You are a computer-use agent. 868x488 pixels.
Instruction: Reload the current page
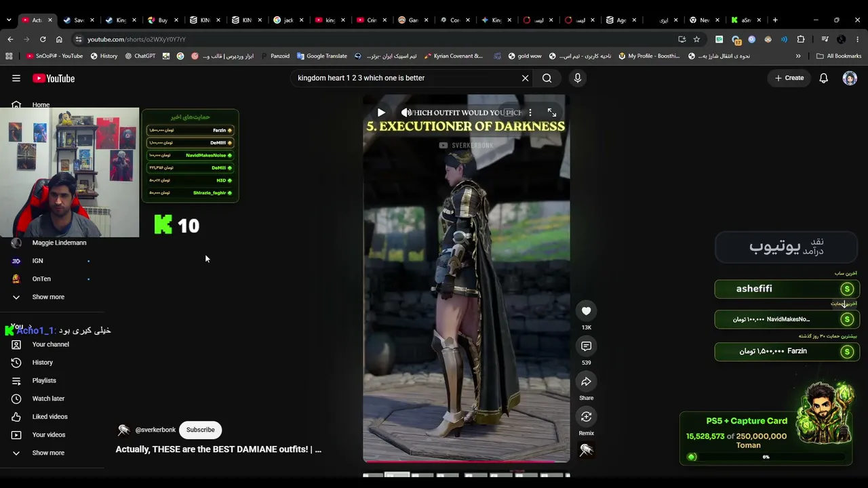43,39
